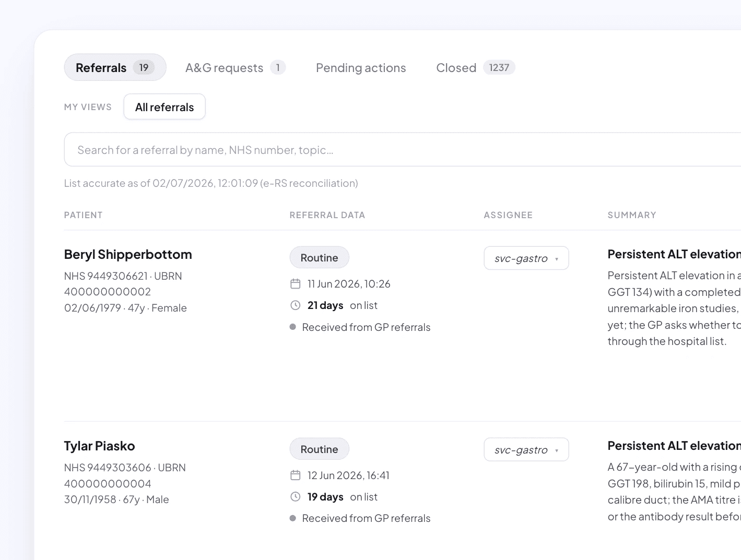This screenshot has height=560, width=741.
Task: Click UBRN 400000000004 number
Action: click(x=108, y=484)
